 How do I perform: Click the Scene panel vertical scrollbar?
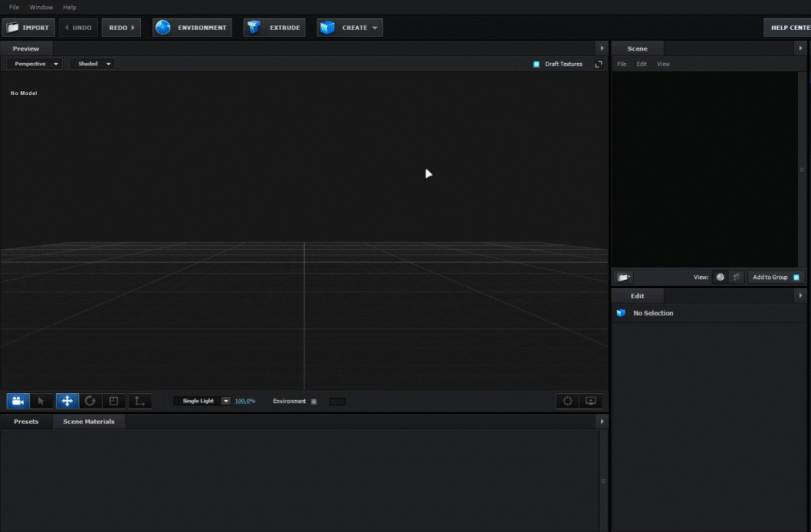[802, 169]
